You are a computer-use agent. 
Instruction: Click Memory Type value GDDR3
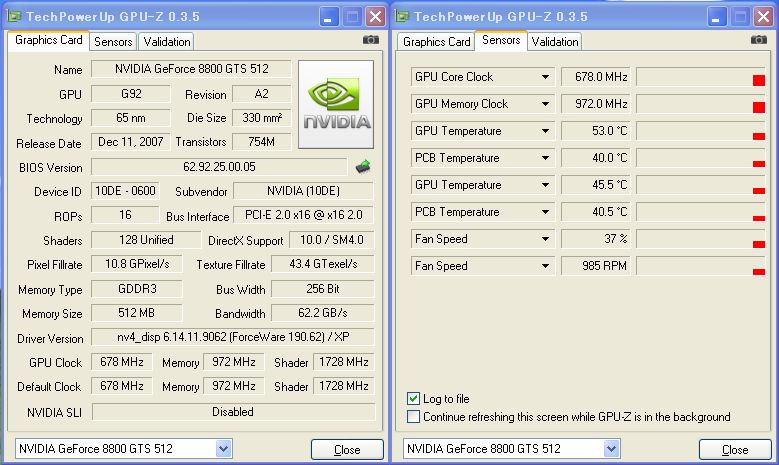[x=137, y=289]
